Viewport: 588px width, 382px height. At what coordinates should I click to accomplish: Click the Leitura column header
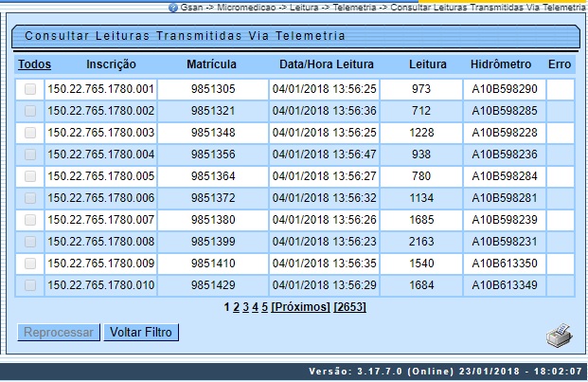tap(427, 64)
